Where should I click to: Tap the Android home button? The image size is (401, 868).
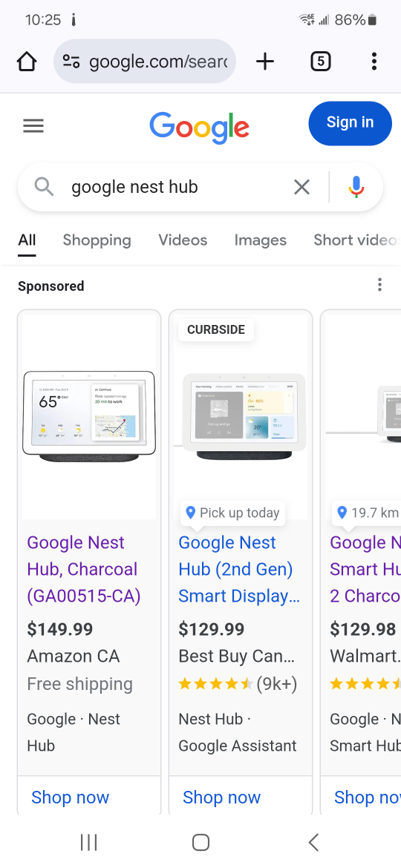tap(200, 843)
